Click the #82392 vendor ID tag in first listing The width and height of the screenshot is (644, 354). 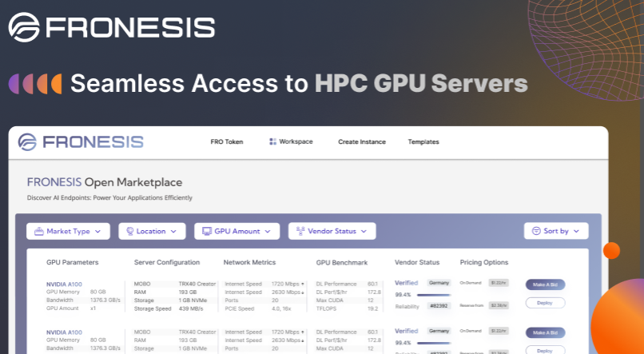point(439,306)
